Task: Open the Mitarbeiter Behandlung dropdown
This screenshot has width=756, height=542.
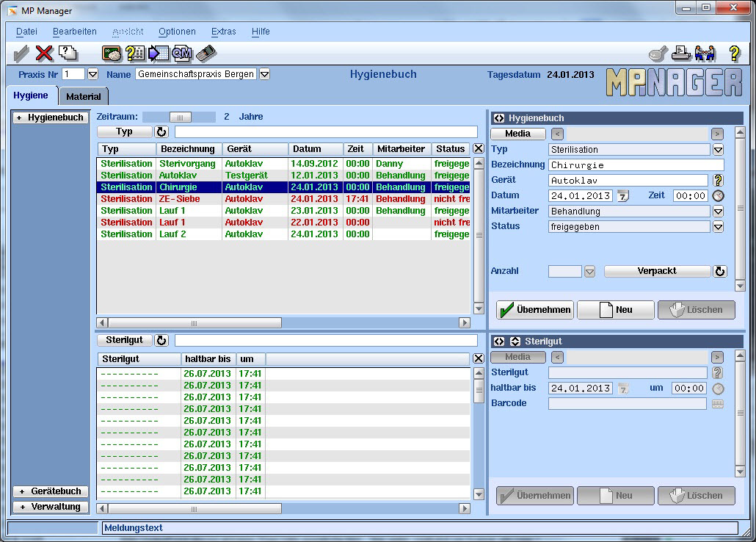Action: (718, 212)
